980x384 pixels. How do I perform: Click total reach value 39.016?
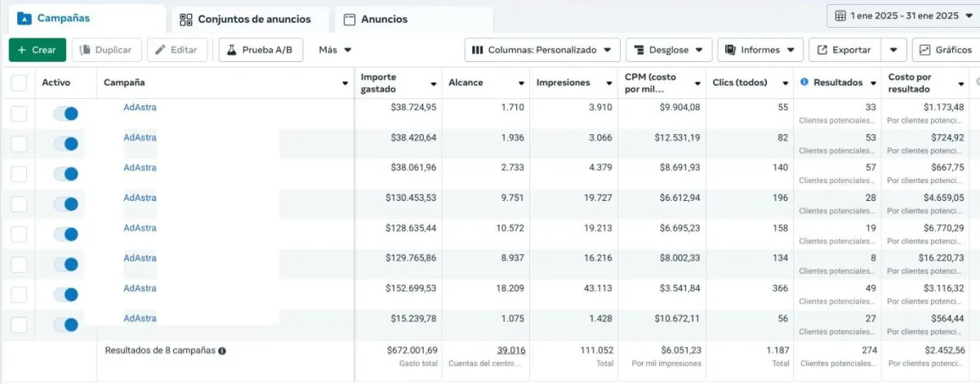[513, 350]
